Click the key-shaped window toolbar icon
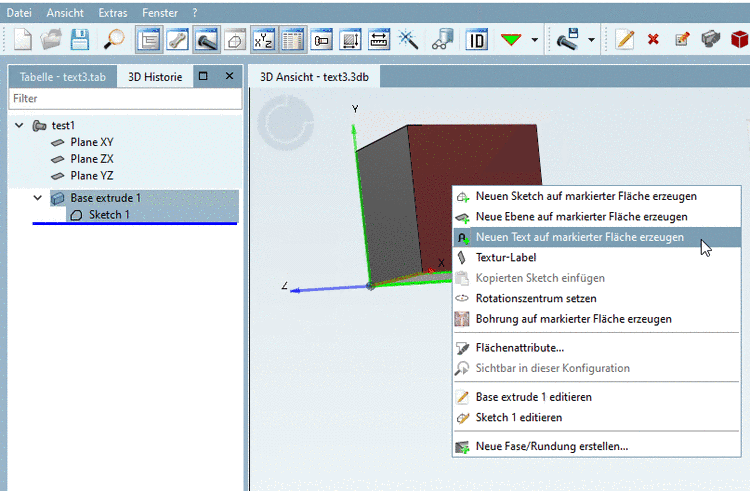The image size is (750, 491). tap(321, 40)
